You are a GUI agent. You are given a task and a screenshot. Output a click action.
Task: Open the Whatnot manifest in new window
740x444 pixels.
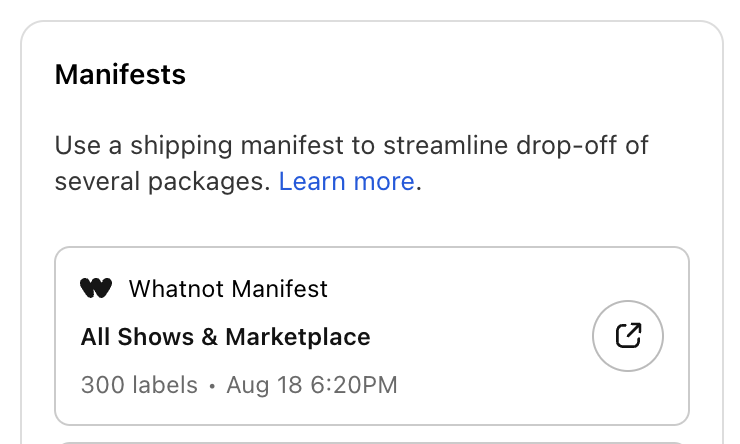pos(628,336)
